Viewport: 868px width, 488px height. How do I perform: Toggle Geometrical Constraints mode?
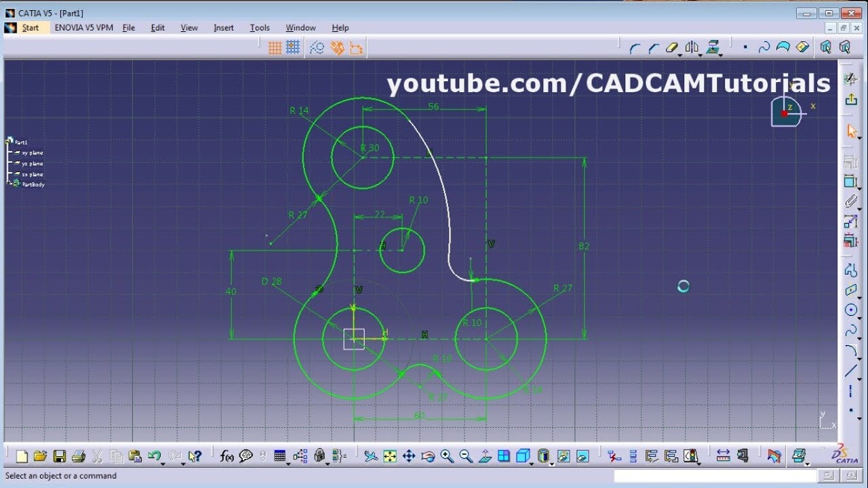(337, 47)
